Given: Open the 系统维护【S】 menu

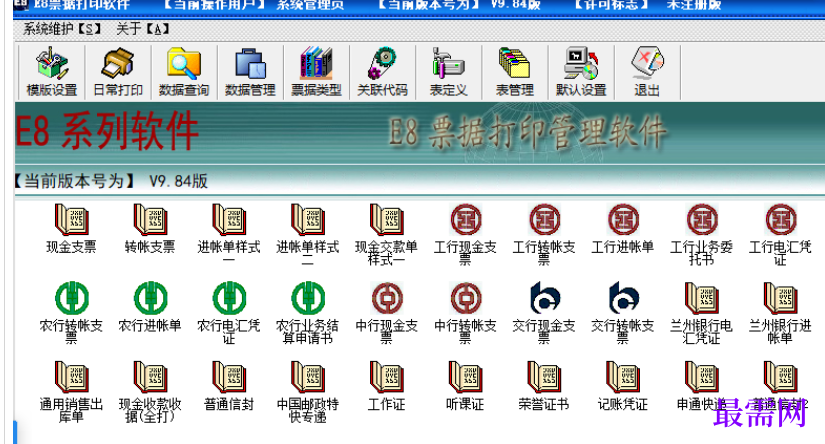Looking at the screenshot, I should click(62, 29).
